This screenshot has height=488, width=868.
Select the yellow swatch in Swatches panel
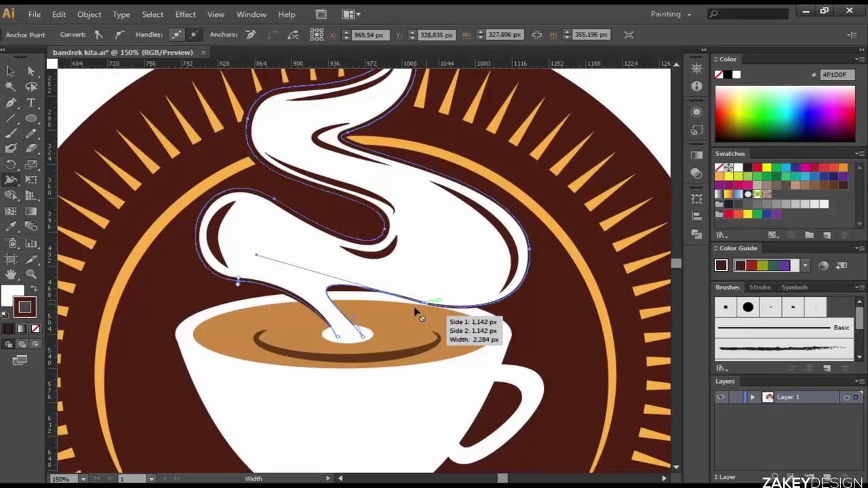tap(766, 167)
